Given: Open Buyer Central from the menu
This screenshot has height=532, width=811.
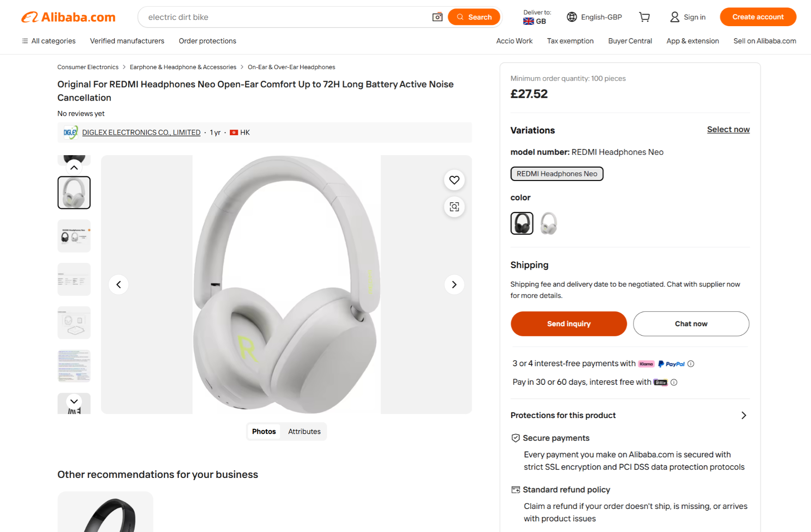Looking at the screenshot, I should click(630, 41).
